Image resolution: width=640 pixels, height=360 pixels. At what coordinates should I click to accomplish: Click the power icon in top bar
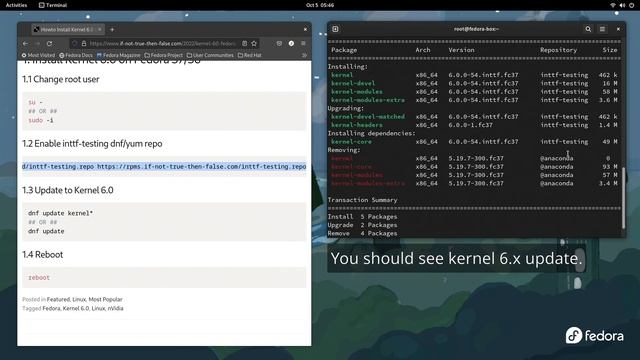[631, 5]
